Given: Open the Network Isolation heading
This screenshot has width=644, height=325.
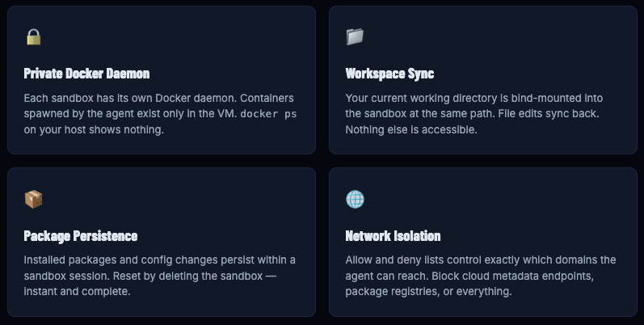Looking at the screenshot, I should tap(393, 236).
